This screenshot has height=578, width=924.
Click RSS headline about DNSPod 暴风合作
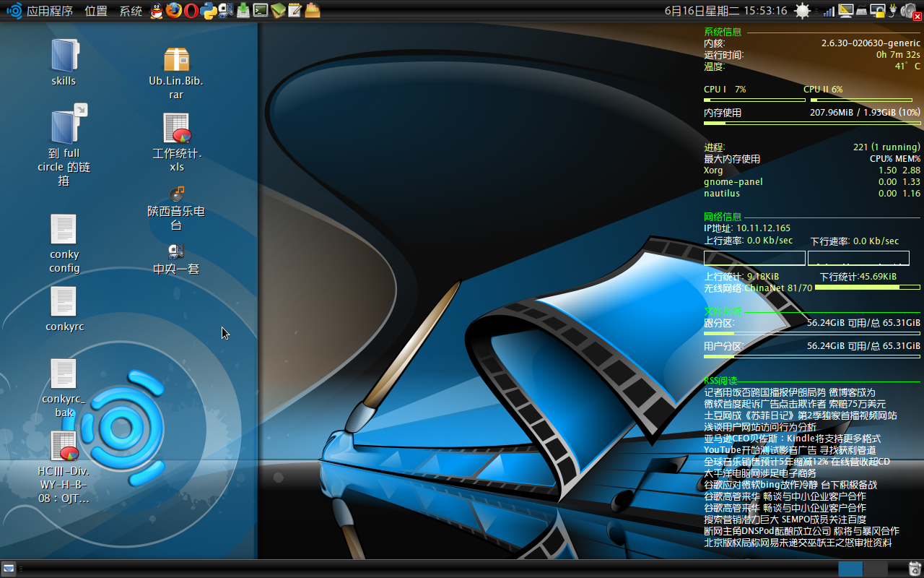(801, 531)
